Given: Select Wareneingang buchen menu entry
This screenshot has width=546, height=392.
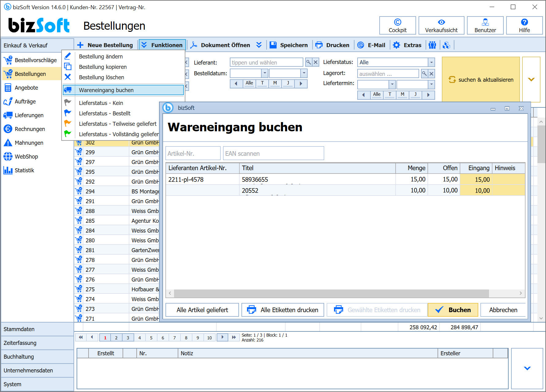Looking at the screenshot, I should 123,90.
